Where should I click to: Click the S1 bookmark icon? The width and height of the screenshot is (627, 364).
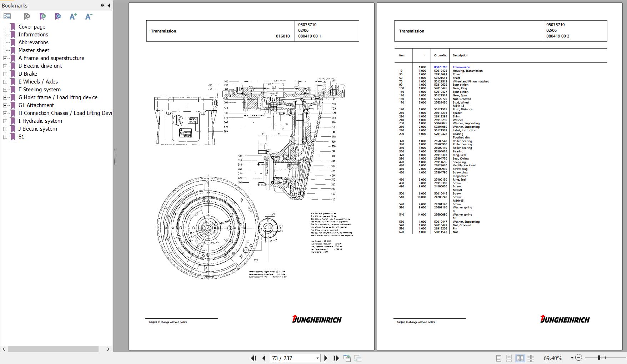tap(13, 137)
